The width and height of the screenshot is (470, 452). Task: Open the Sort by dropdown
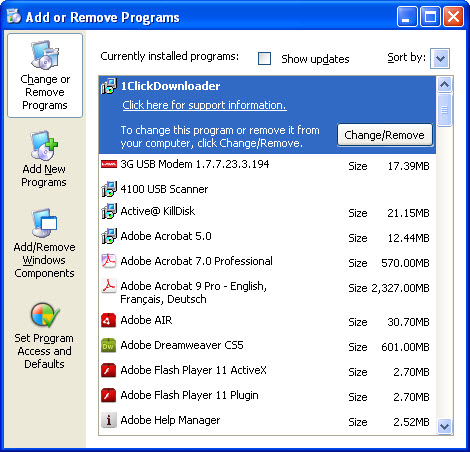click(440, 59)
